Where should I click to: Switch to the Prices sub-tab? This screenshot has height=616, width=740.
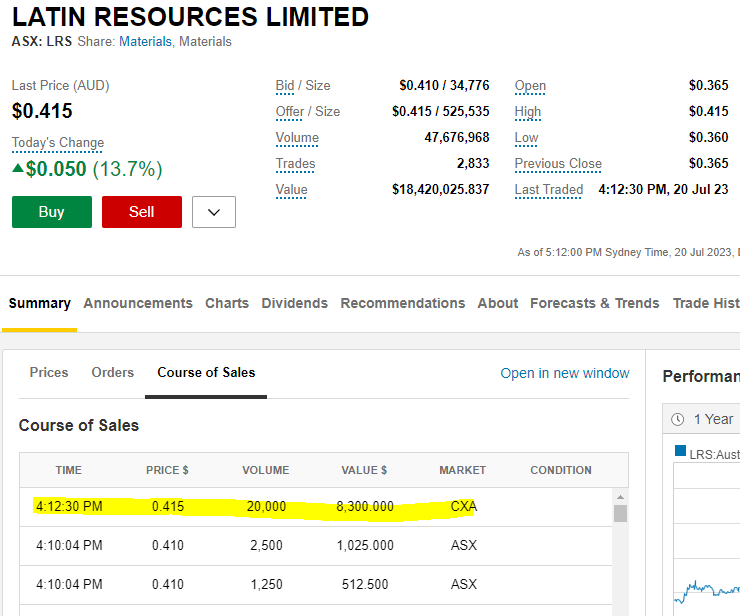(x=49, y=372)
